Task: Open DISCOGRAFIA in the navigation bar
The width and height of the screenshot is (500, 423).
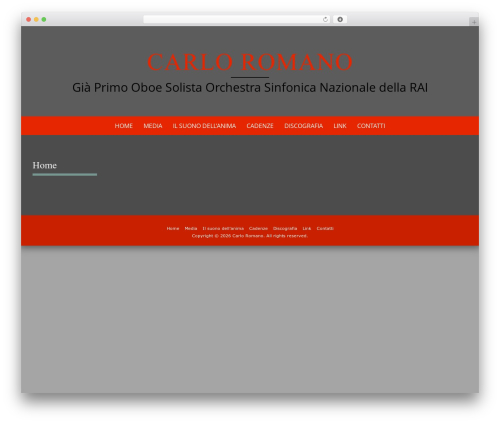Action: point(303,126)
